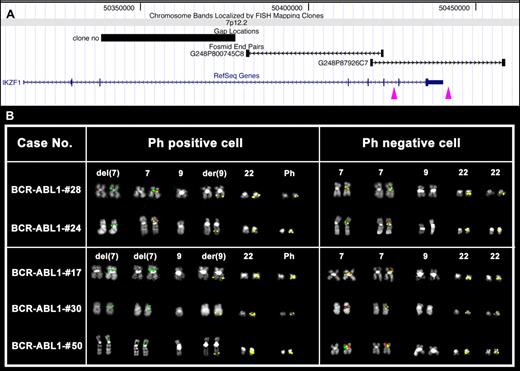
Task: Open the Ph chromosome image for BCR-ABL1-#17
Action: [x=287, y=276]
